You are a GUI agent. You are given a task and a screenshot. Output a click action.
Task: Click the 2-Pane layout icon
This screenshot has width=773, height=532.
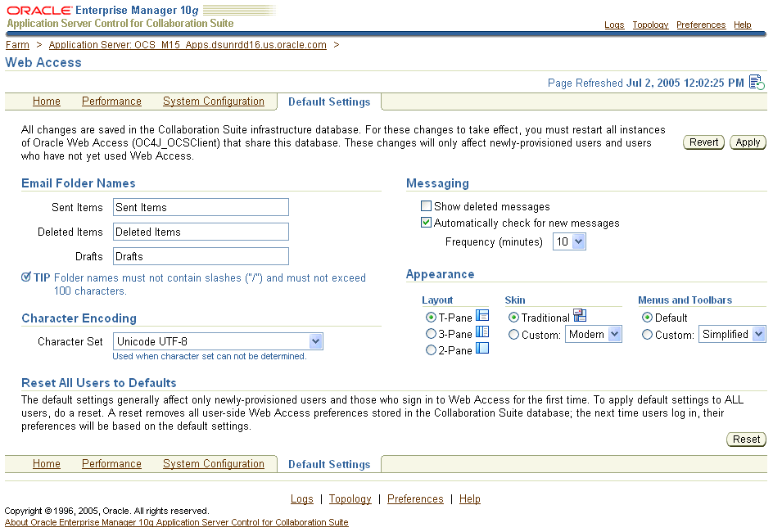pos(482,349)
